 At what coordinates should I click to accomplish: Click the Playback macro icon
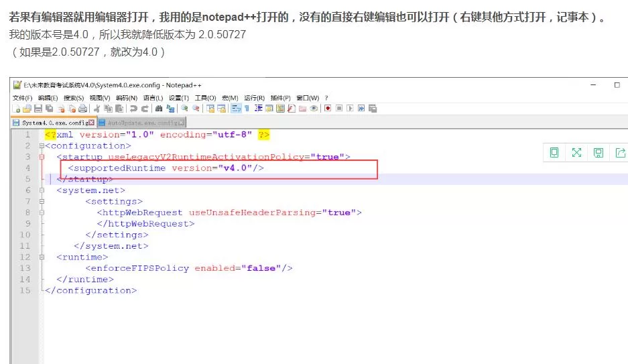[x=350, y=109]
